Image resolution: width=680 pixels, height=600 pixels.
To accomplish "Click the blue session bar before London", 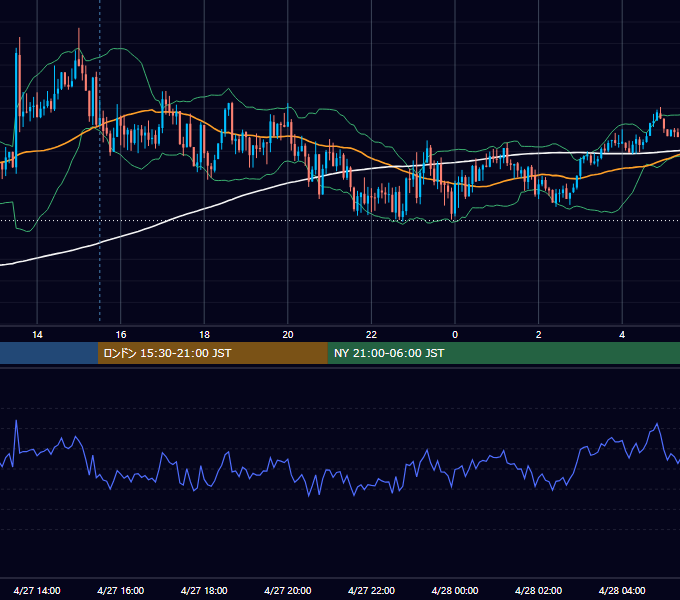I will (49, 353).
